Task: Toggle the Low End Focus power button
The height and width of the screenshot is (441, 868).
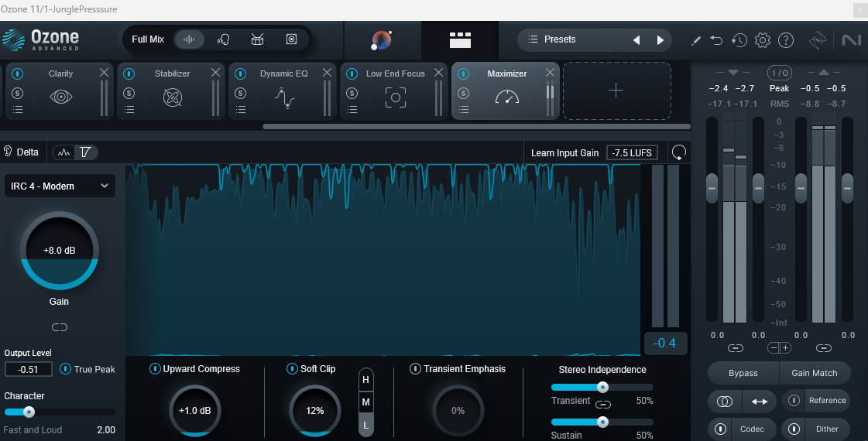Action: pos(352,73)
